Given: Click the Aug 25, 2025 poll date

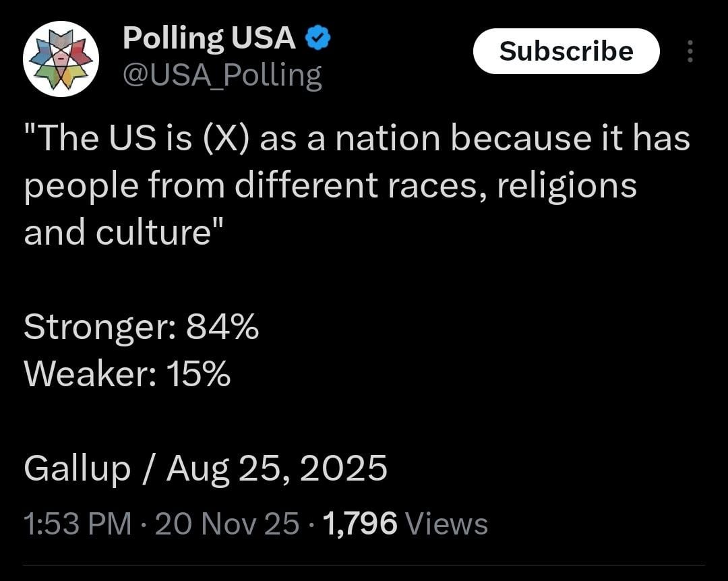Looking at the screenshot, I should [276, 468].
